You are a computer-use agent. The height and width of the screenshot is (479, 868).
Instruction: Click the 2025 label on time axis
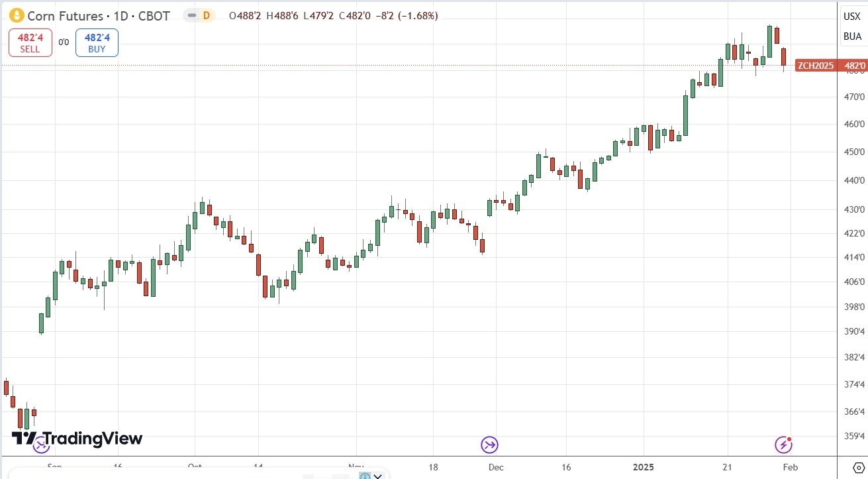pos(644,467)
